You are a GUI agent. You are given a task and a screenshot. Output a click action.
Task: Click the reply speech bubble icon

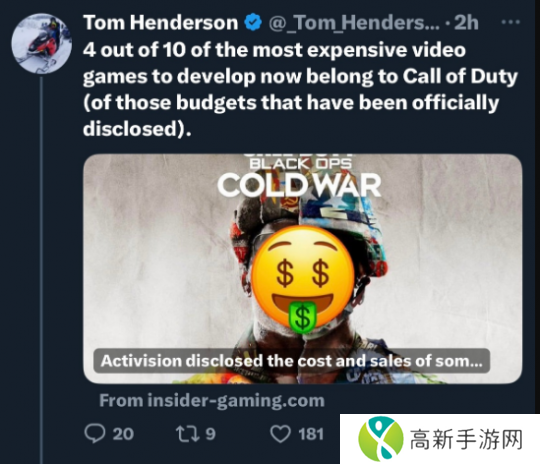pos(95,433)
